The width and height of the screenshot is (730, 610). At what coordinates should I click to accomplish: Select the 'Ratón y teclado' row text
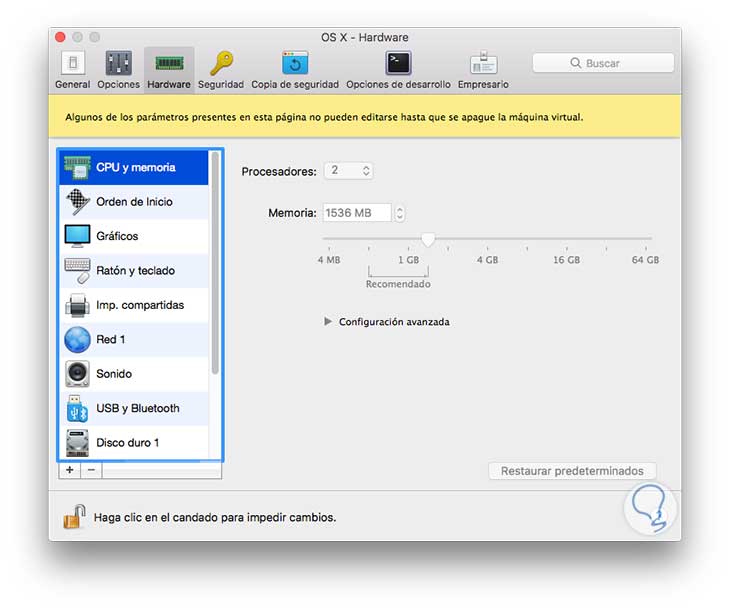[135, 271]
